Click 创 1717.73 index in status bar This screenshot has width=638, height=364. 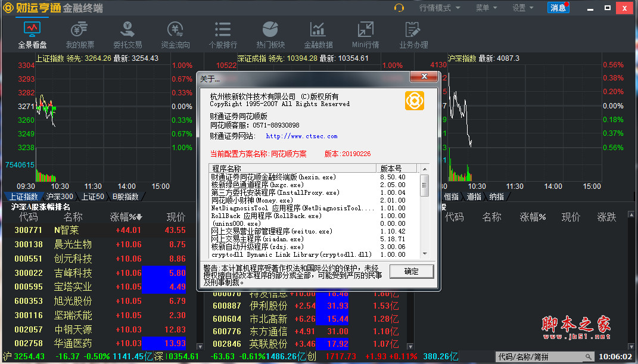click(x=332, y=357)
